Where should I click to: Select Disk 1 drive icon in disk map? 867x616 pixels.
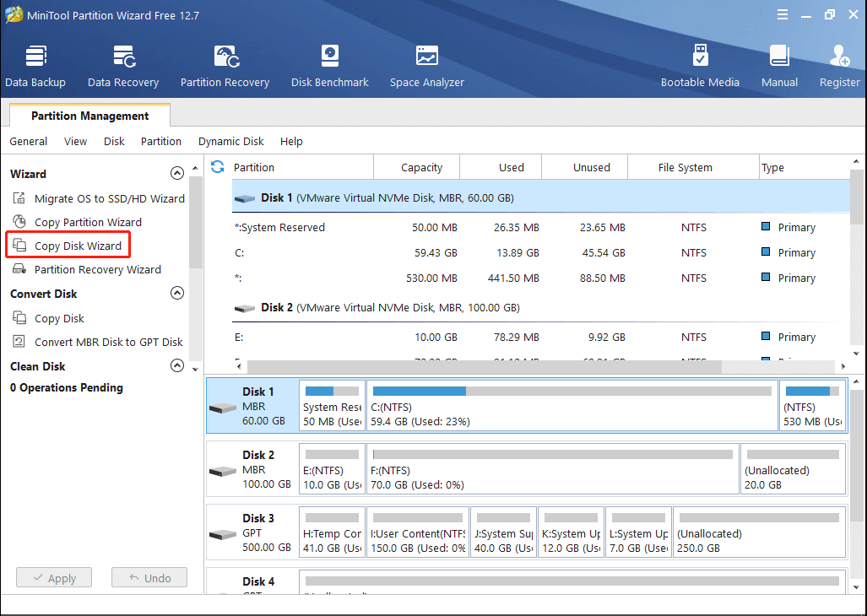[223, 408]
